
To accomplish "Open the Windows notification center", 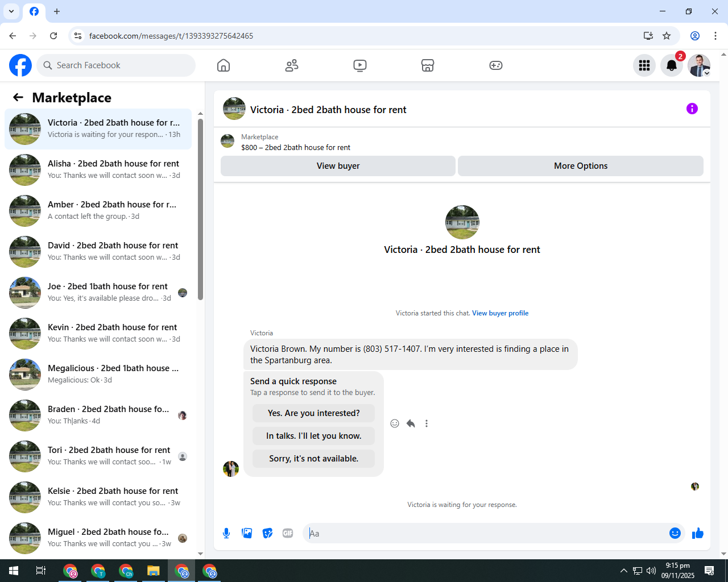I will click(709, 571).
